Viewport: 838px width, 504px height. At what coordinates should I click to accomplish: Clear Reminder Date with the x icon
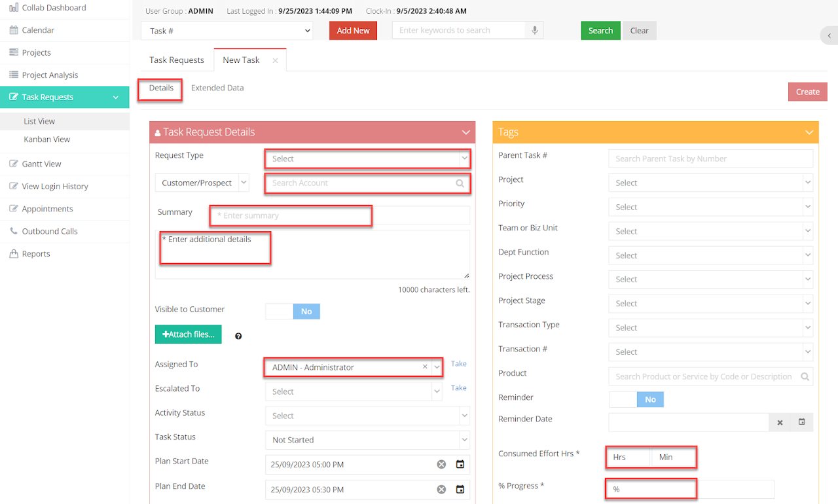pos(780,422)
